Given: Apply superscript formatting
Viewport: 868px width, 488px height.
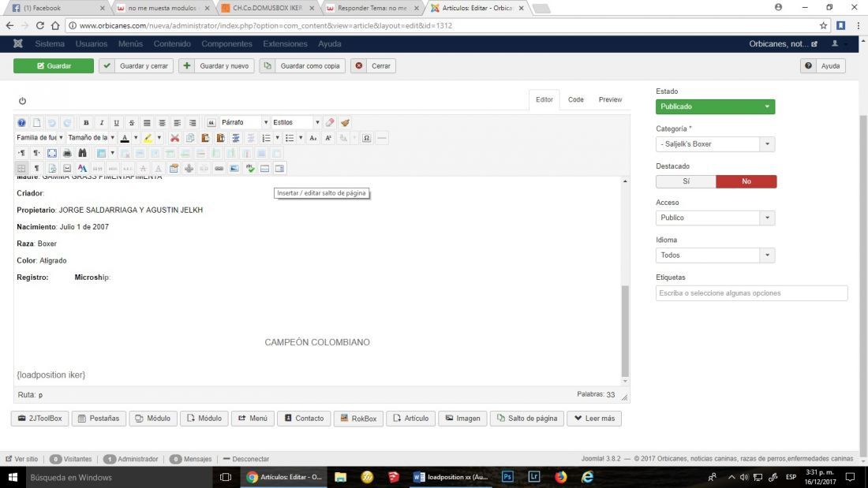Looking at the screenshot, I should click(328, 138).
